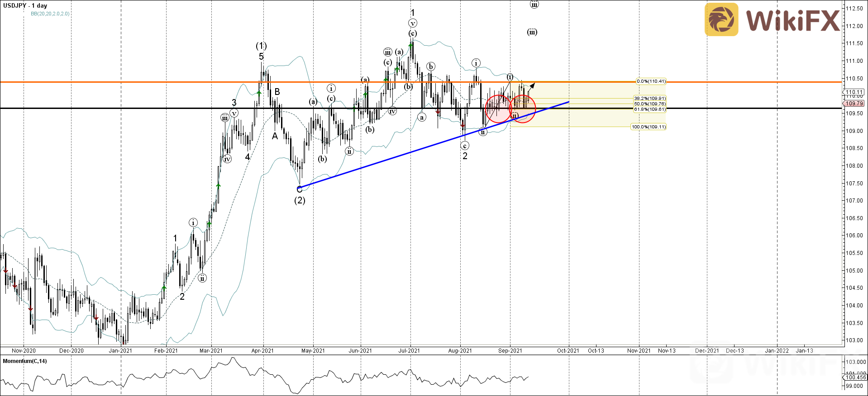868x396 pixels.
Task: Click the 100.456 momentum value tag
Action: coord(855,377)
